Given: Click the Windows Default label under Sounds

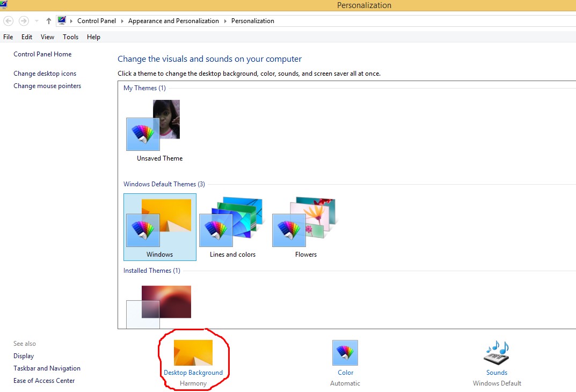Looking at the screenshot, I should point(497,383).
